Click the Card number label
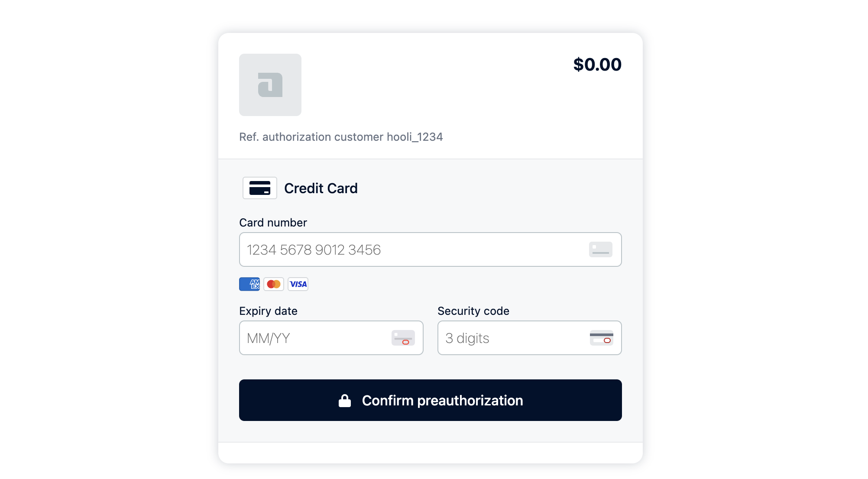The image size is (868, 479). coord(273,223)
